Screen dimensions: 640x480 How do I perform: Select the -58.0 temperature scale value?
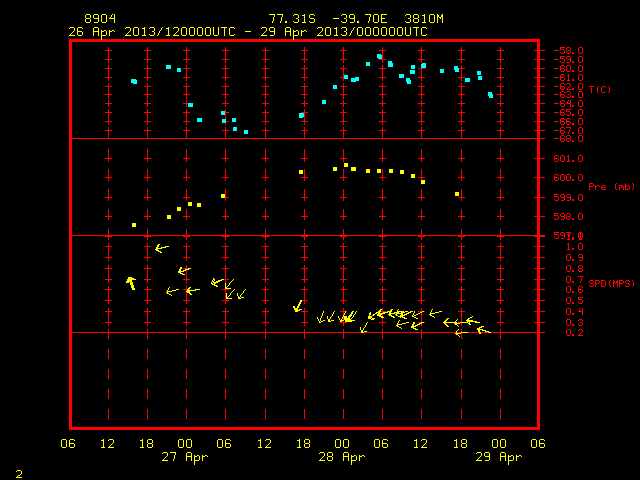click(568, 51)
